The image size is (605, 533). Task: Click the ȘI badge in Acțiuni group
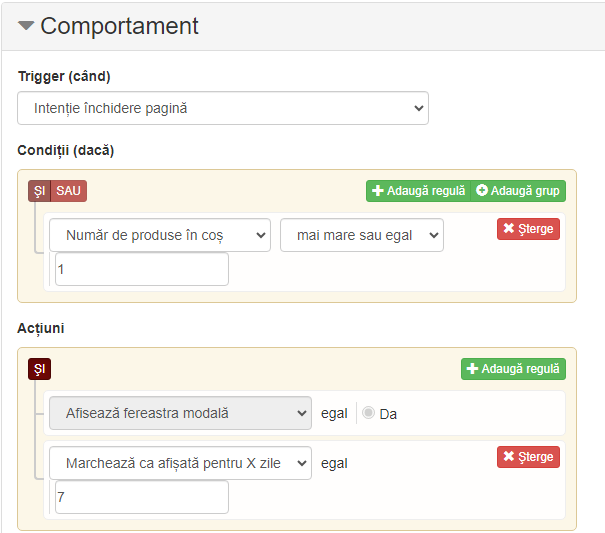39,369
